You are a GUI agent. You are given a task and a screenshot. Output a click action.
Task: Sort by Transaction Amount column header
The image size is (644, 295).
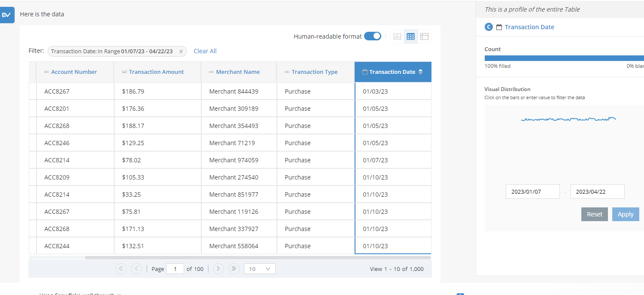coord(156,72)
